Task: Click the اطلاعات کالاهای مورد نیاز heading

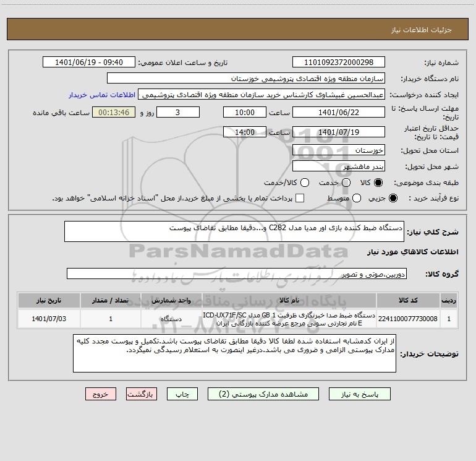Action: (x=412, y=252)
